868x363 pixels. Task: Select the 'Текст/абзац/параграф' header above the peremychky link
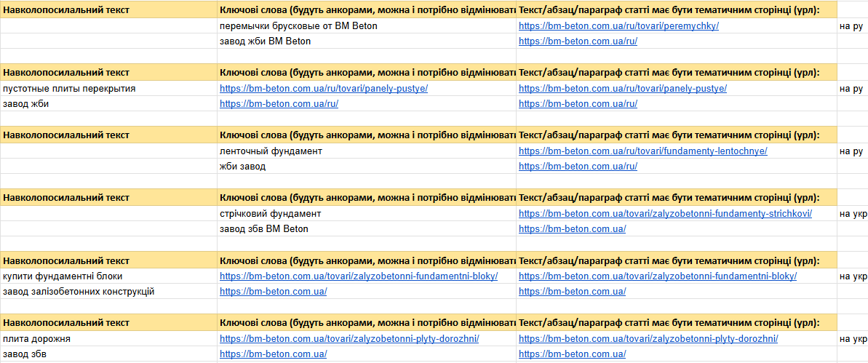(x=677, y=9)
